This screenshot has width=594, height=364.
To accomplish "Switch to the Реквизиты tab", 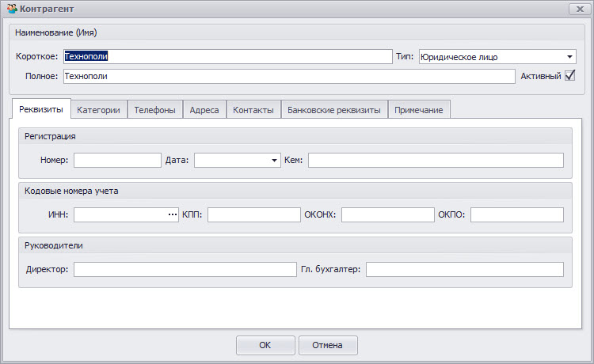I will [x=41, y=109].
